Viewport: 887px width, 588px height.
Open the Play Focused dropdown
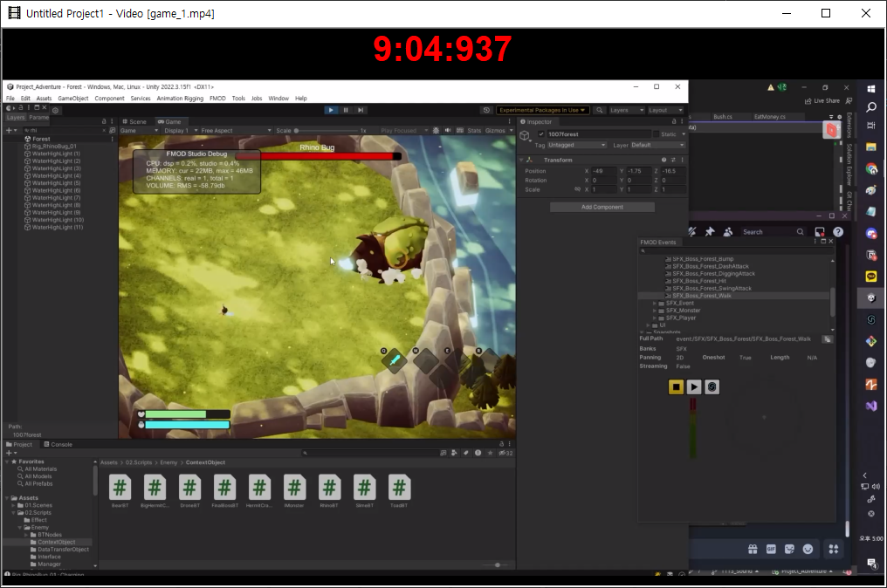tap(404, 131)
